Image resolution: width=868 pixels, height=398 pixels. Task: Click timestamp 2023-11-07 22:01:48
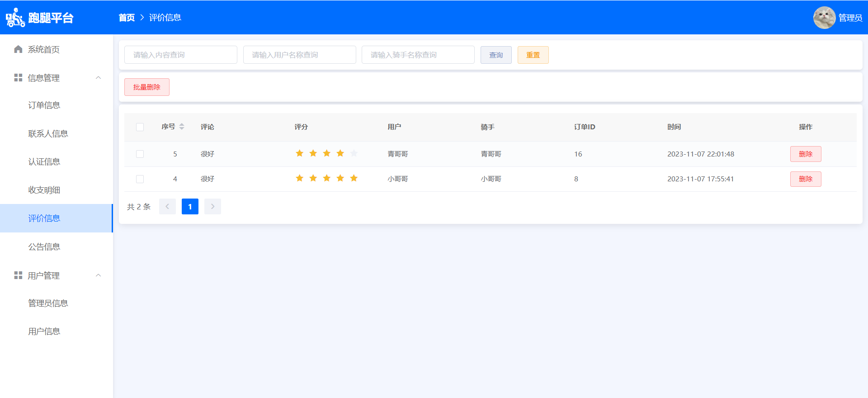click(x=701, y=154)
